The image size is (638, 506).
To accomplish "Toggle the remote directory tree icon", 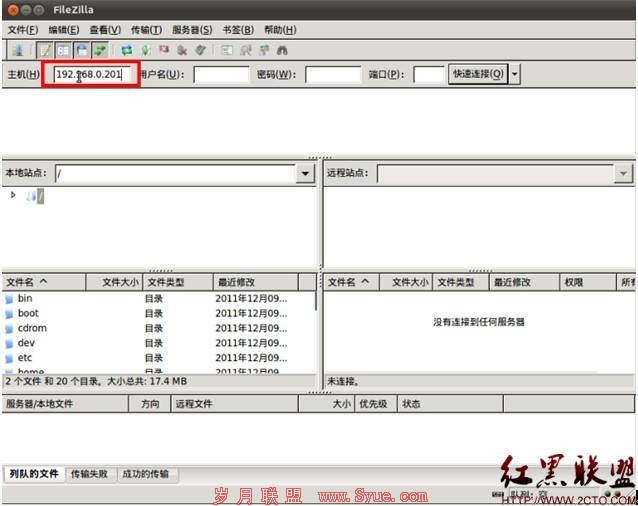I will click(x=81, y=50).
